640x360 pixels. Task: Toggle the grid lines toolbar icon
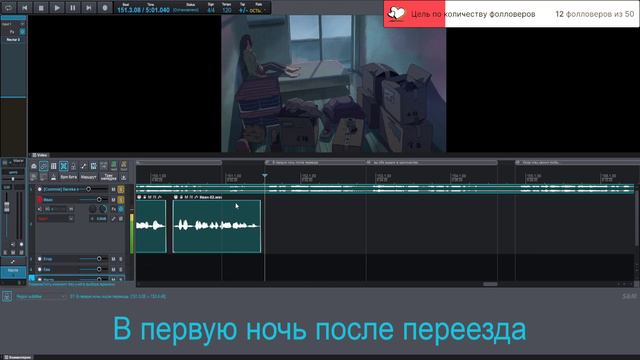pos(53,166)
